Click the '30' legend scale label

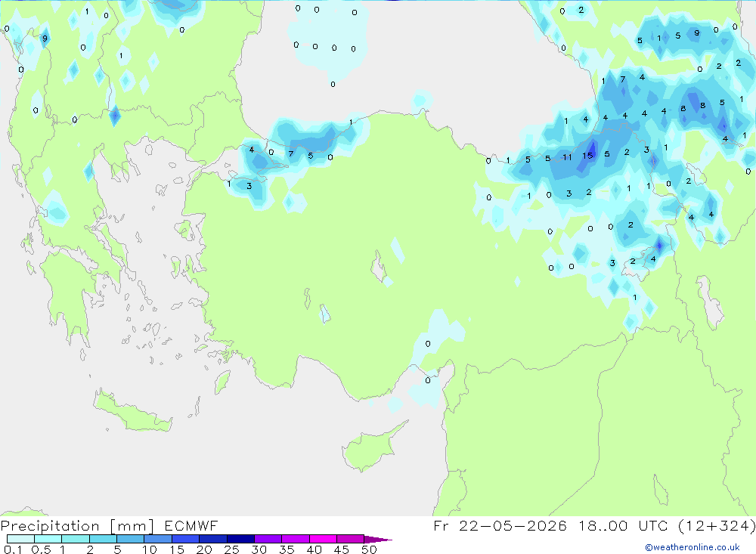pos(259,549)
